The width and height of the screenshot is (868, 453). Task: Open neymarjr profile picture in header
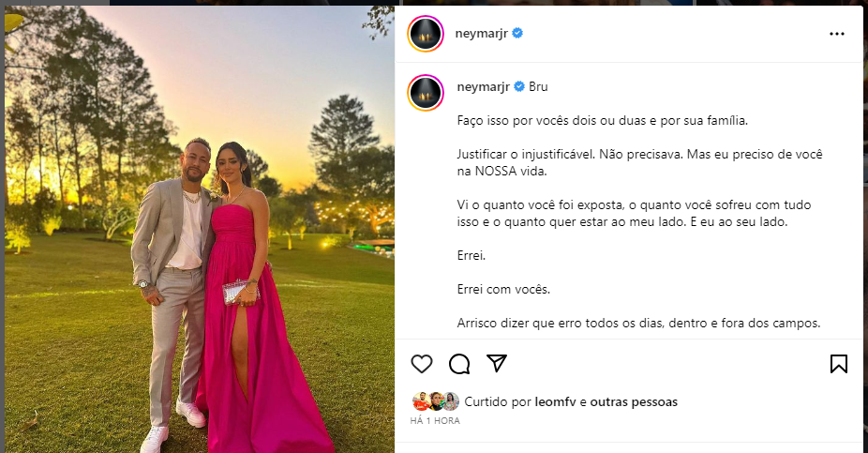coord(426,34)
